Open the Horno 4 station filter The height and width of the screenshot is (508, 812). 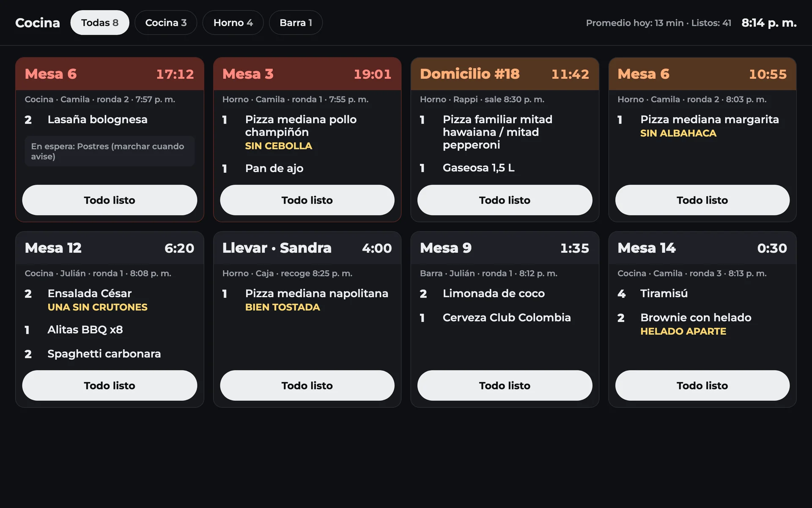[233, 22]
